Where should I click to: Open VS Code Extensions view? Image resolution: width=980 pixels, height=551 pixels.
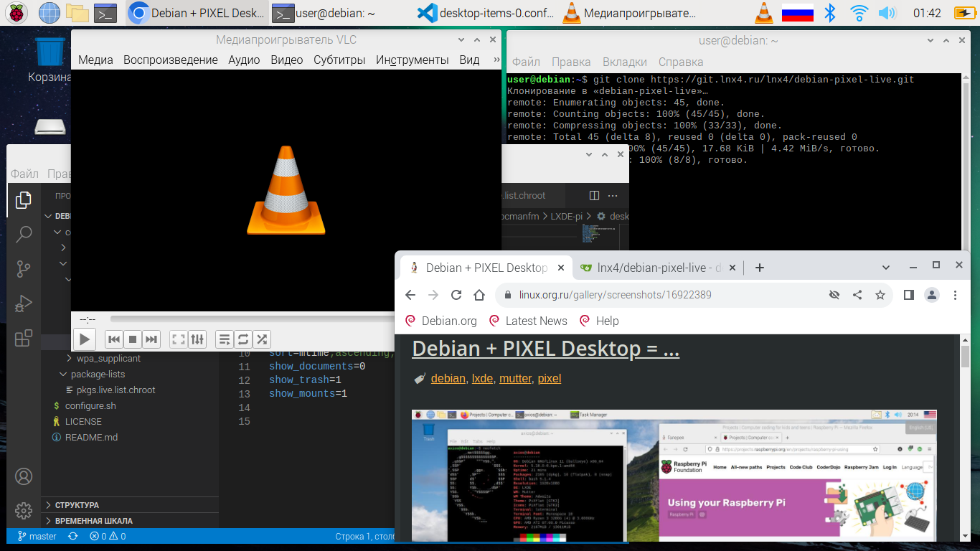tap(24, 337)
